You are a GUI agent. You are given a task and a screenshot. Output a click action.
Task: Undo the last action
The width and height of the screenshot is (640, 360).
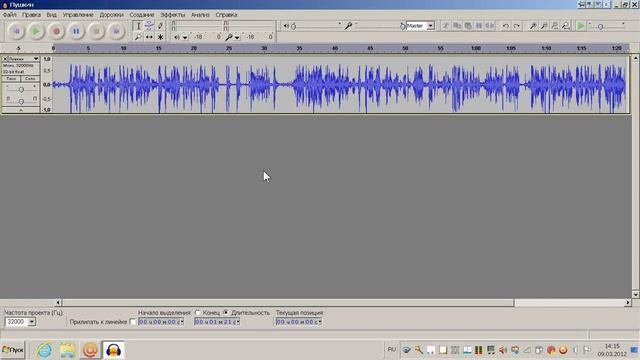click(x=505, y=26)
